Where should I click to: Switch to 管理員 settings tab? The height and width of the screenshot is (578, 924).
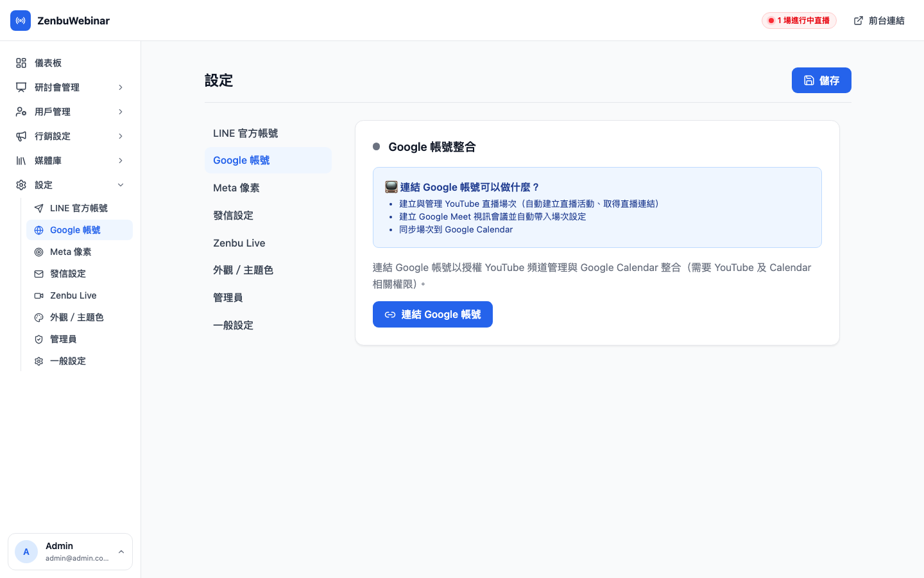(268, 297)
